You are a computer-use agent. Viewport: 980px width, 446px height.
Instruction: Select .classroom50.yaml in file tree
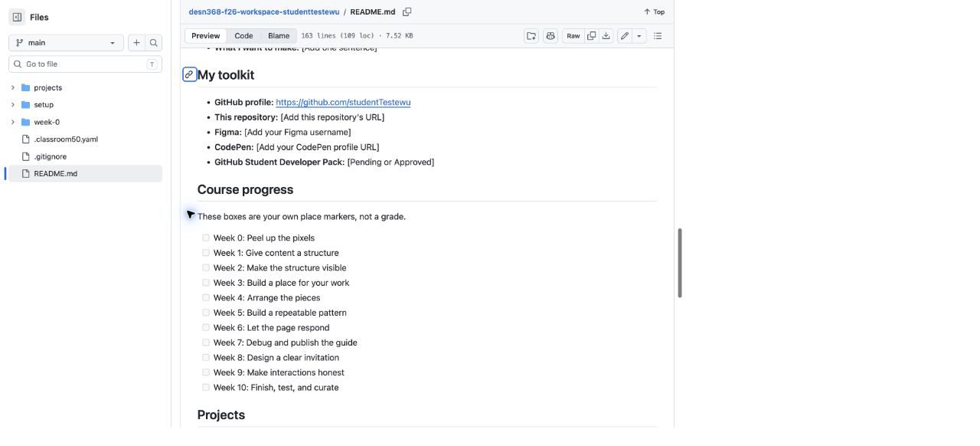83,139
